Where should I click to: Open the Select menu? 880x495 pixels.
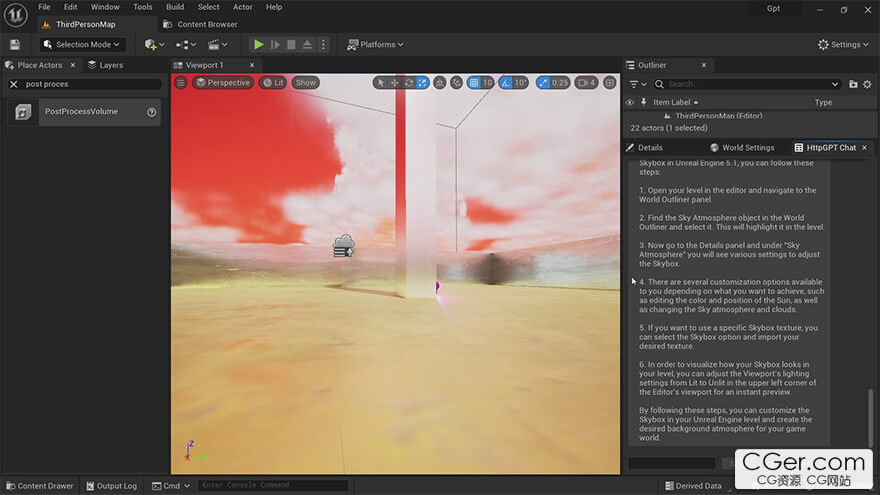208,7
